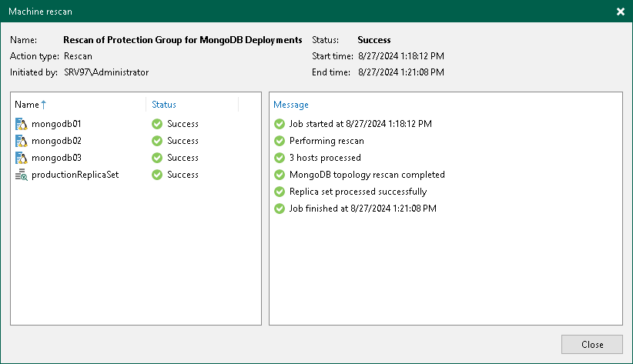Select the mongodb02 row
This screenshot has height=364, width=633.
(x=56, y=141)
